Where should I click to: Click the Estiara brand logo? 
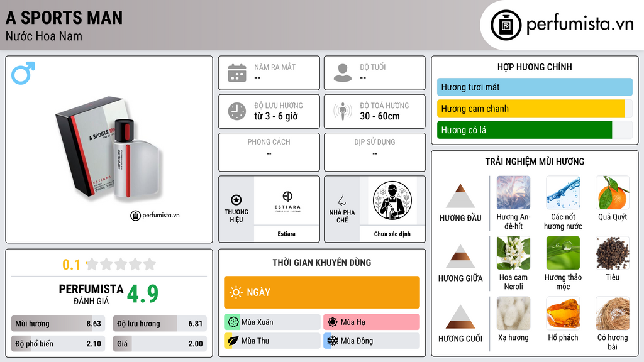click(287, 201)
